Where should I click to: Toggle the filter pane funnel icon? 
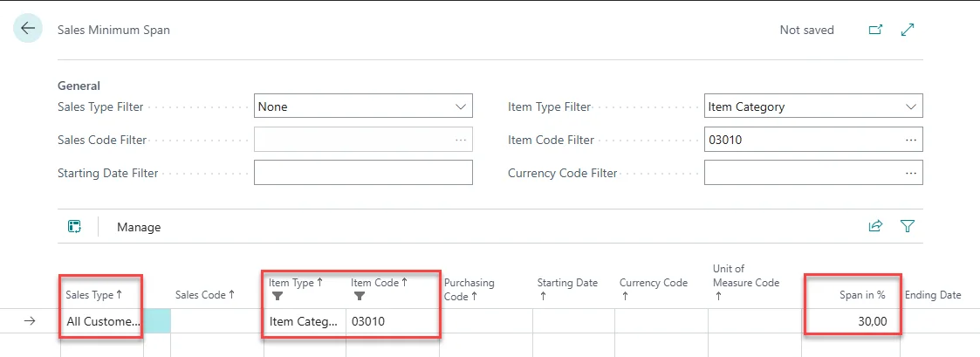tap(908, 226)
